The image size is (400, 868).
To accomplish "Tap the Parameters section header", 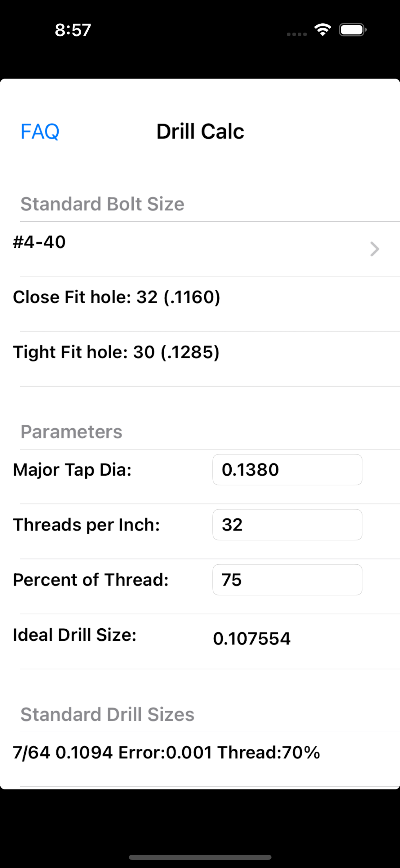I will pyautogui.click(x=71, y=432).
